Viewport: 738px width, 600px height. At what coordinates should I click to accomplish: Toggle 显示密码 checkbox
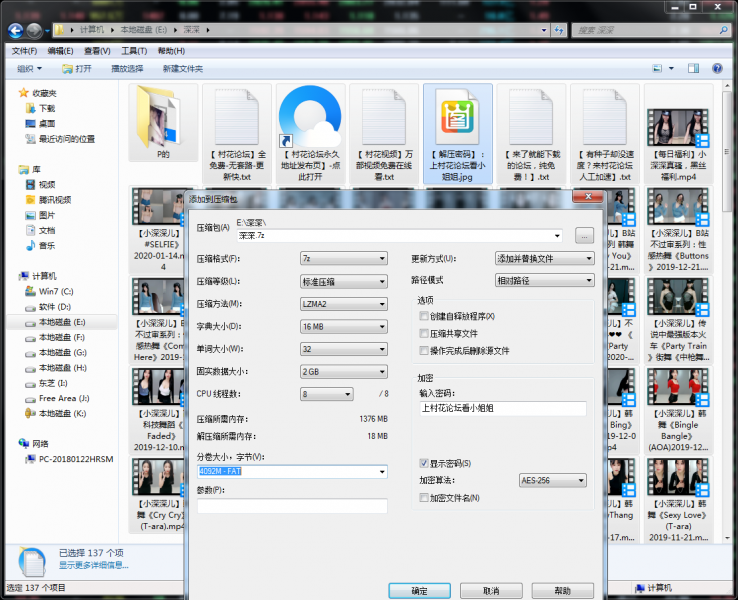coord(424,464)
